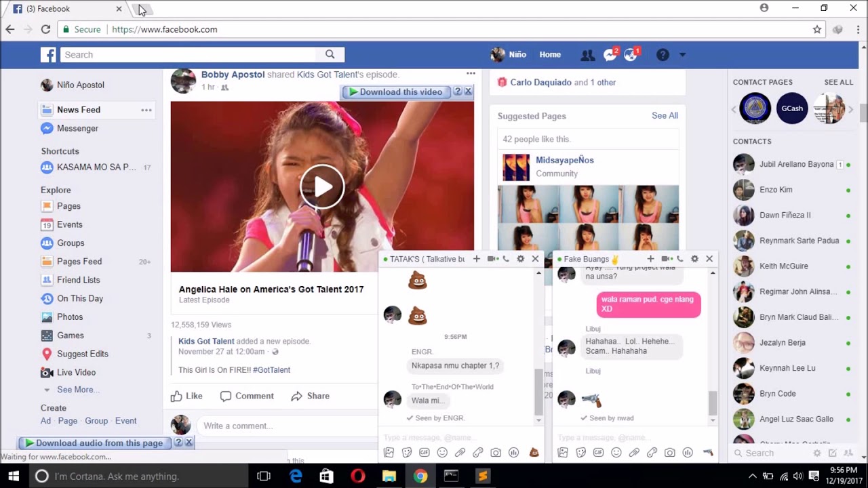Screen dimensions: 868x488
Task: Click Write a comment field
Action: [x=288, y=426]
